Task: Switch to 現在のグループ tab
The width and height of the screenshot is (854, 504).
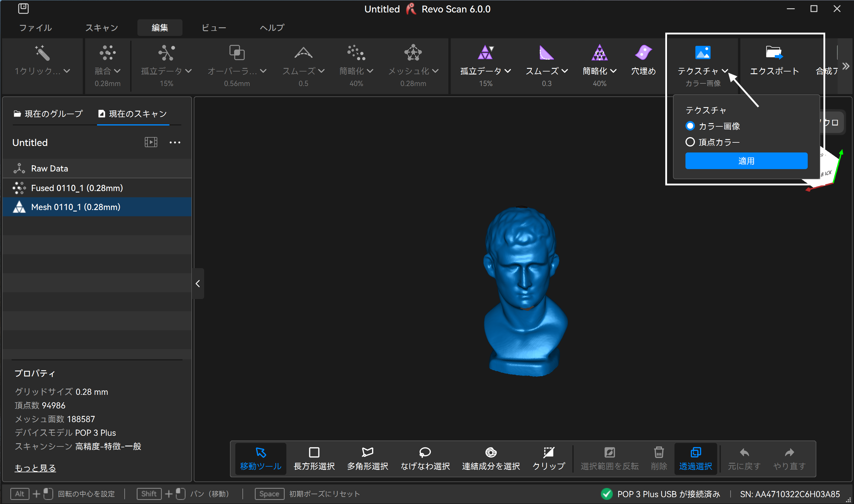Action: pos(48,114)
